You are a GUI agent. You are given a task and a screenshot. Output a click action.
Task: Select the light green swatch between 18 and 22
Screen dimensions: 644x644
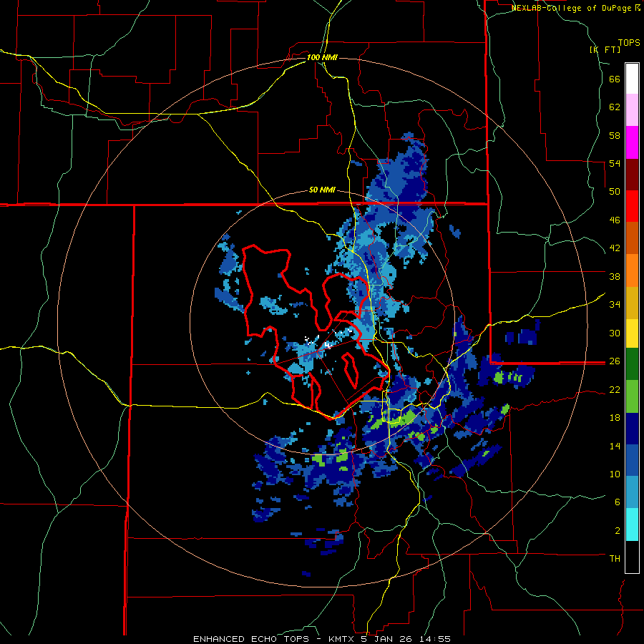tap(632, 396)
